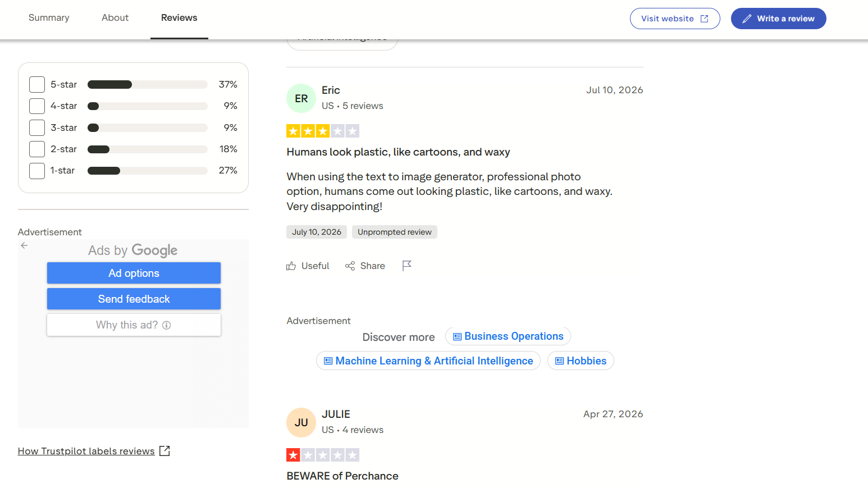Click the back arrow in the Google ad
Viewport: 868px width, 488px height.
pos(24,245)
